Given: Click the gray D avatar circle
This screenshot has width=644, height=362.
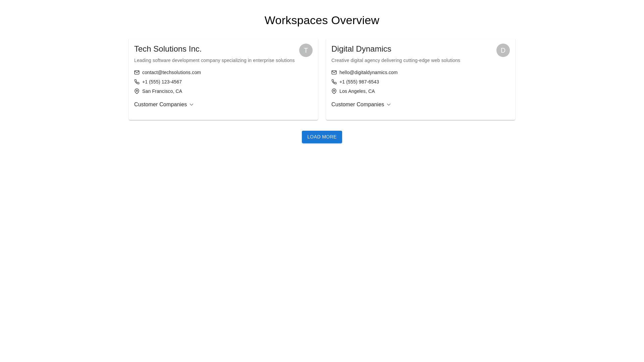Looking at the screenshot, I should tap(503, 50).
